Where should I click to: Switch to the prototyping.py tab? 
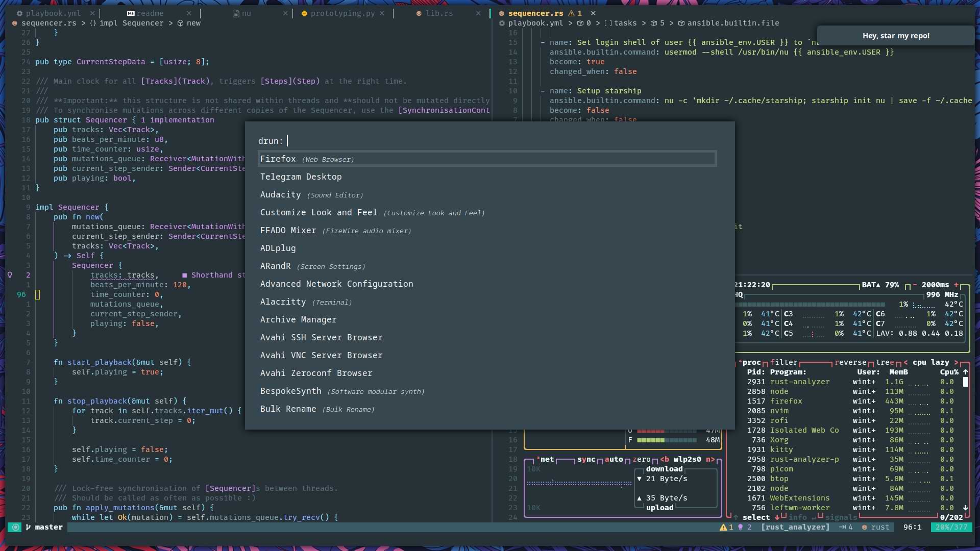[x=342, y=13]
